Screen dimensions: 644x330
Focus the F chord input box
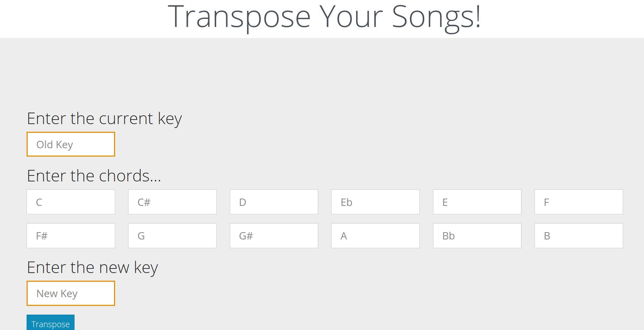click(579, 202)
